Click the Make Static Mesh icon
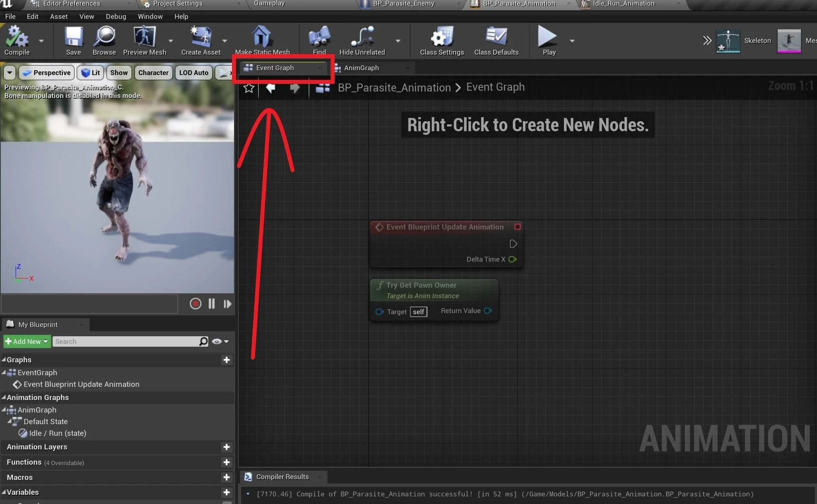 tap(262, 40)
